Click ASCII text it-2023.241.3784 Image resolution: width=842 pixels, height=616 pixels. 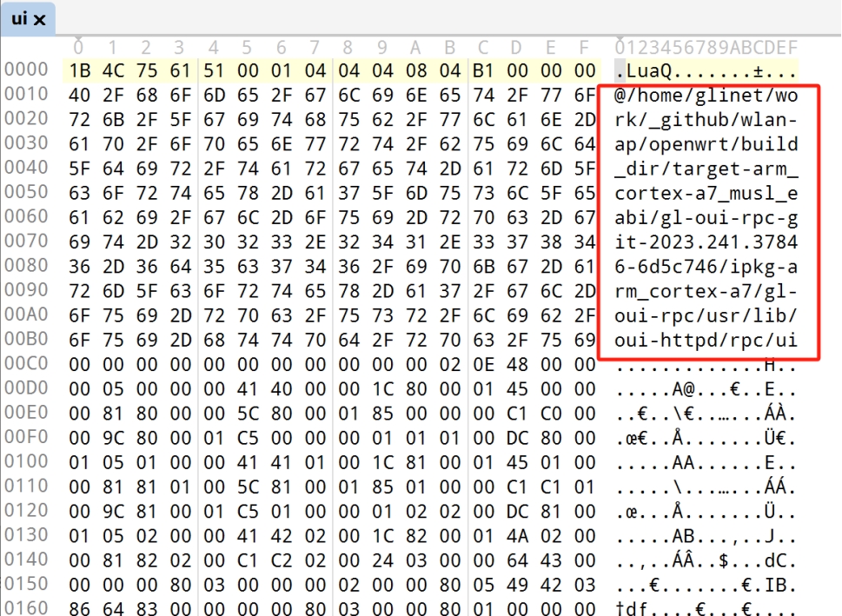click(x=706, y=242)
